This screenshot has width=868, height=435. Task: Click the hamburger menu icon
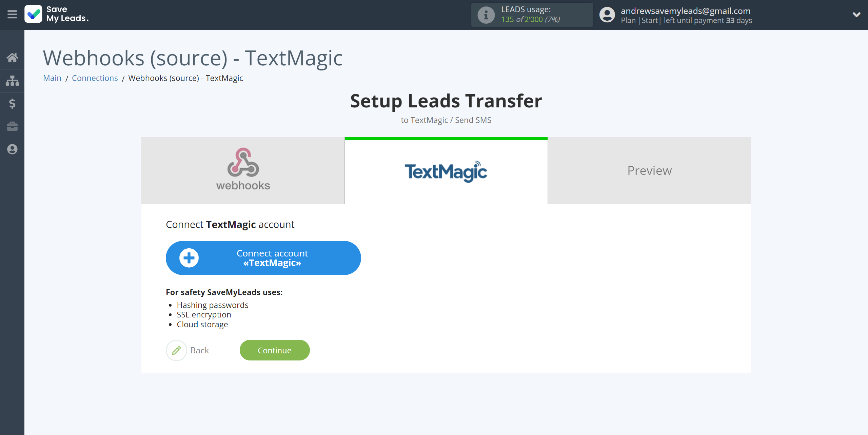point(12,15)
